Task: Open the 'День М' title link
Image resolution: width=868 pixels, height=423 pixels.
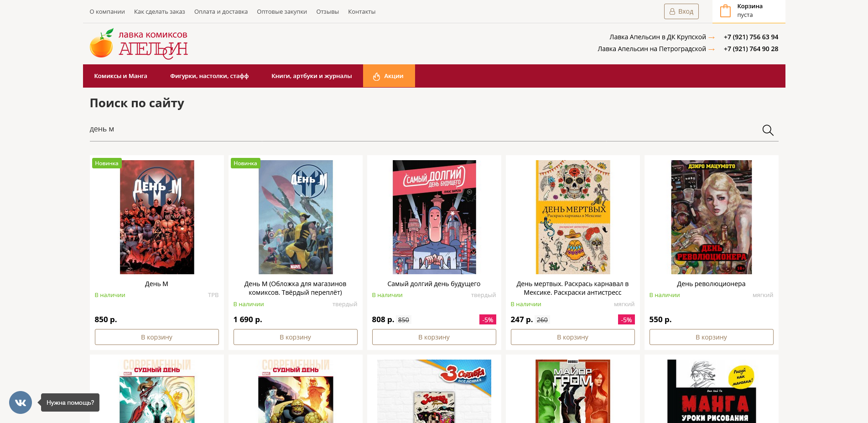Action: [157, 284]
